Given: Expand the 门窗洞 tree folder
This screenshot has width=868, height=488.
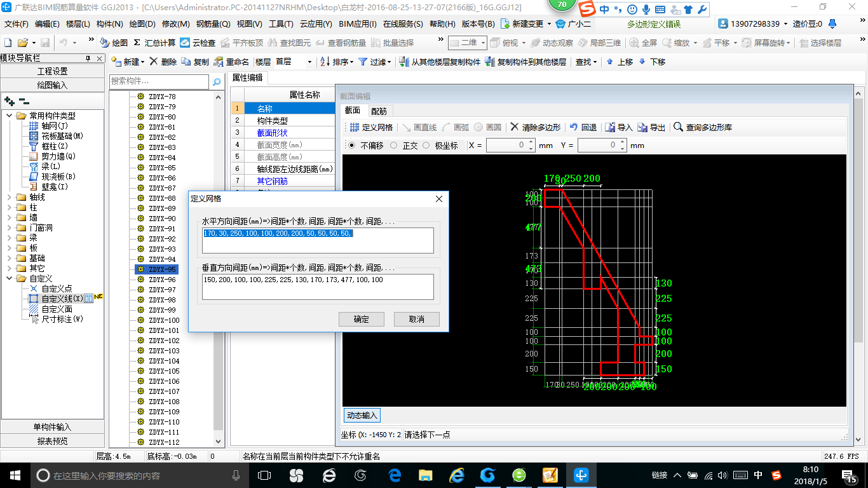Looking at the screenshot, I should (9, 227).
